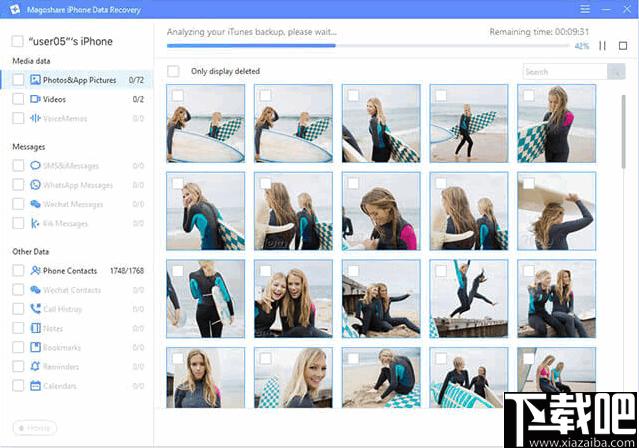
Task: Tick the Phone Contacts checkbox
Action: pyautogui.click(x=18, y=270)
